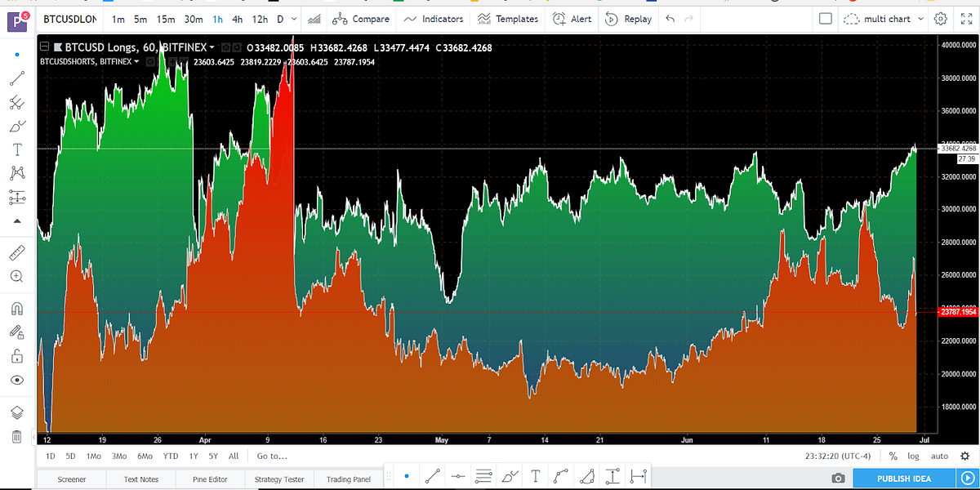Screen dimensions: 980x490
Task: Undo the last chart action
Action: click(670, 19)
